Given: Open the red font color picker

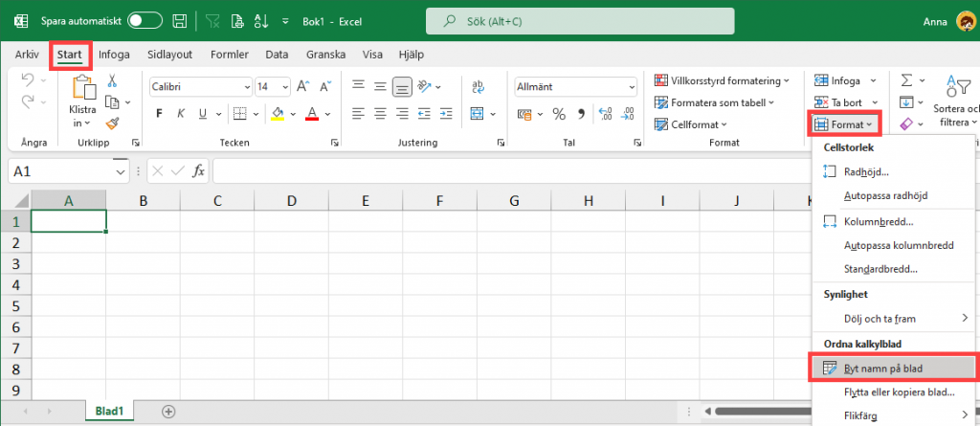Looking at the screenshot, I should point(325,114).
